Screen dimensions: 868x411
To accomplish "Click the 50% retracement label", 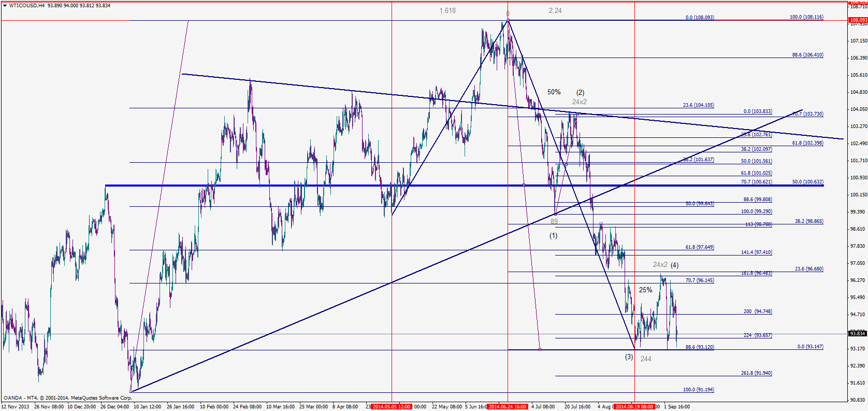I will [x=554, y=92].
